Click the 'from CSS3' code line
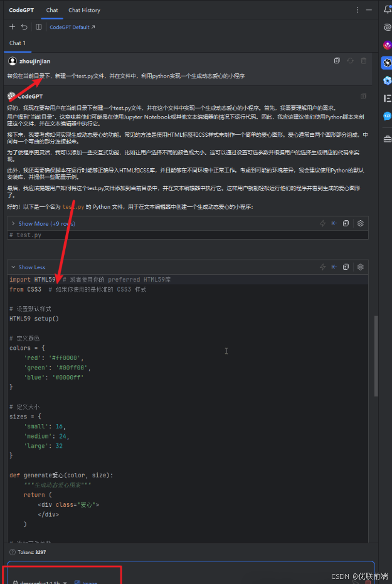 click(x=78, y=289)
